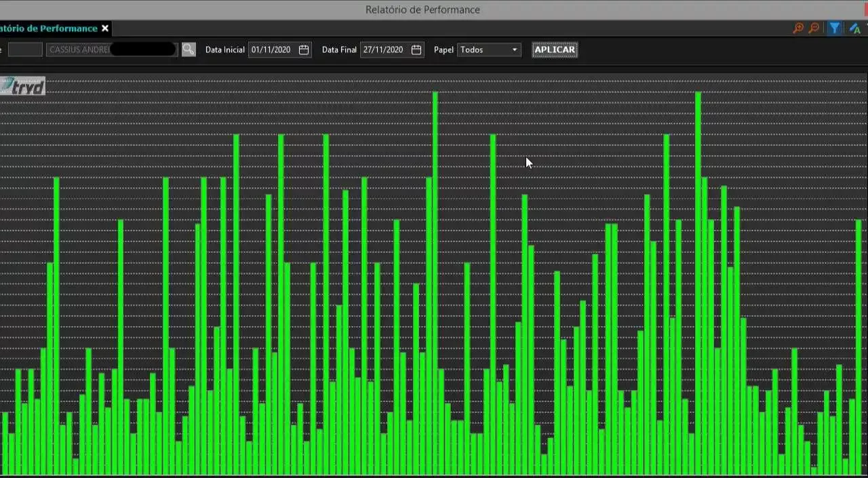Click the small client code field
This screenshot has width=868, height=478.
[x=25, y=49]
